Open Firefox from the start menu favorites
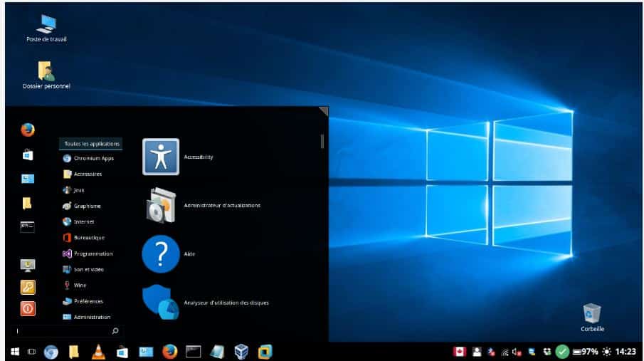 click(x=28, y=130)
